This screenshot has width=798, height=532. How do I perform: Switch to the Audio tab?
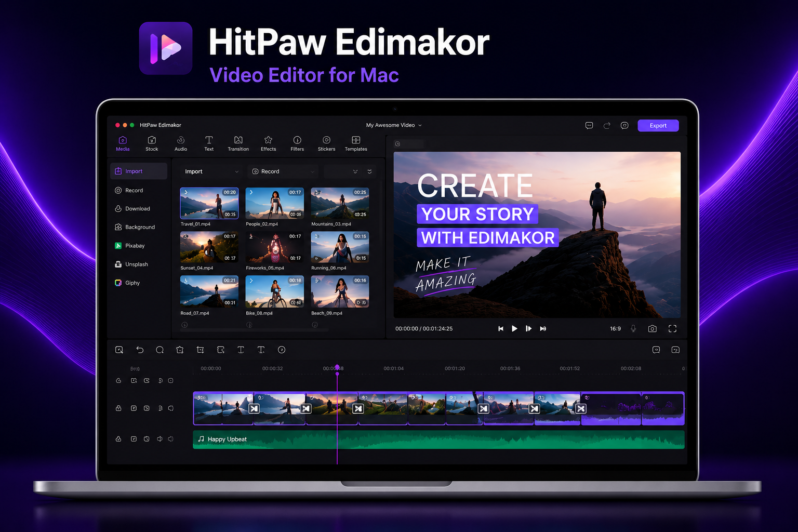pyautogui.click(x=181, y=143)
